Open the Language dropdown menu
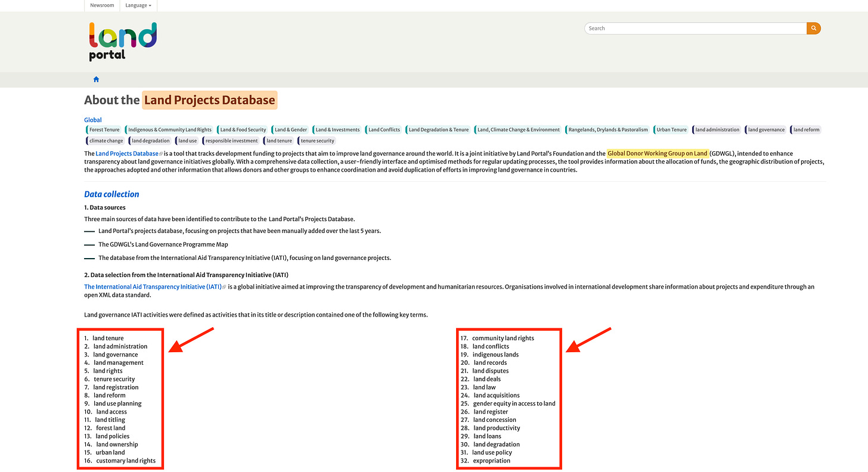Viewport: 868px width, 472px height. pos(138,5)
